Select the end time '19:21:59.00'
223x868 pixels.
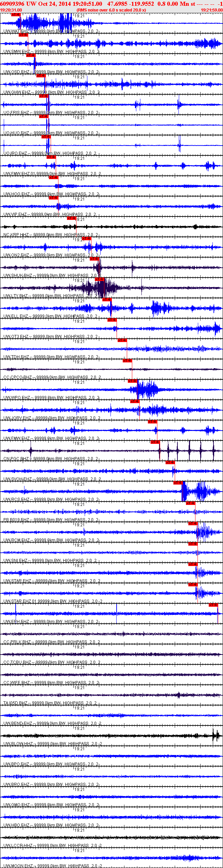tap(212, 10)
